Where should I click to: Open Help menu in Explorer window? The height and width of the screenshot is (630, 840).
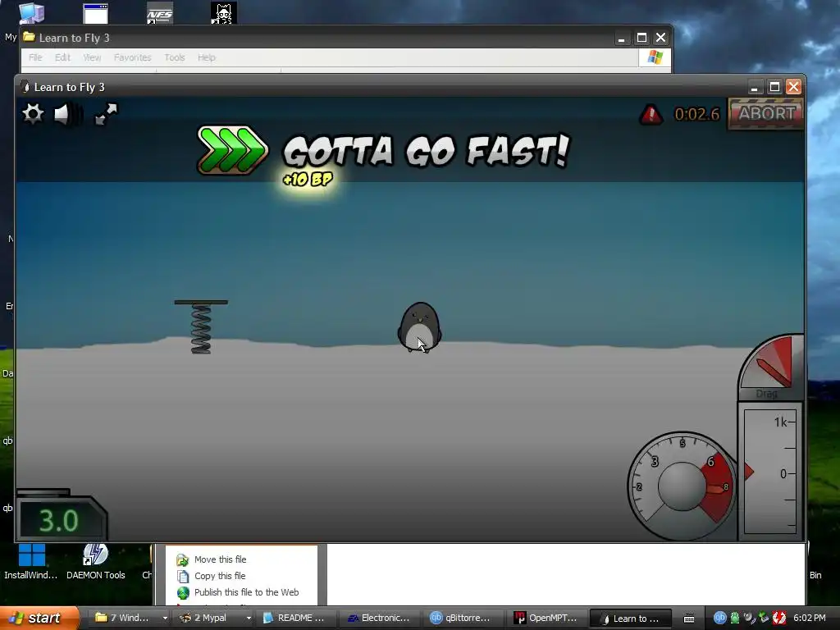pos(206,57)
